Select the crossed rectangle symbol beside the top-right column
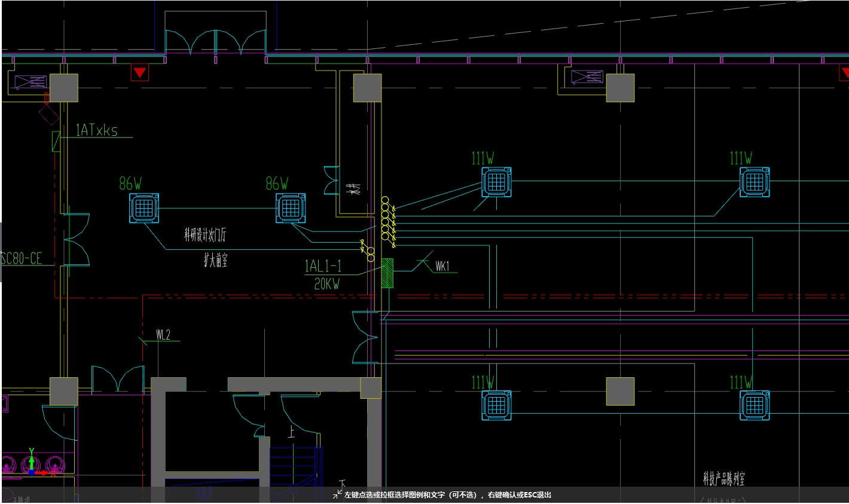The height and width of the screenshot is (504, 849). pos(587,77)
